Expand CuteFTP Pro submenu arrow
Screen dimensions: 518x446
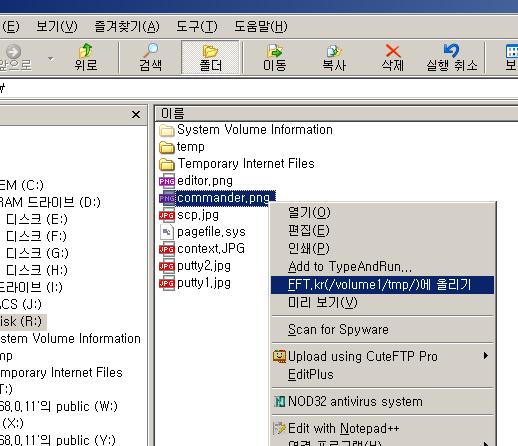(x=486, y=356)
